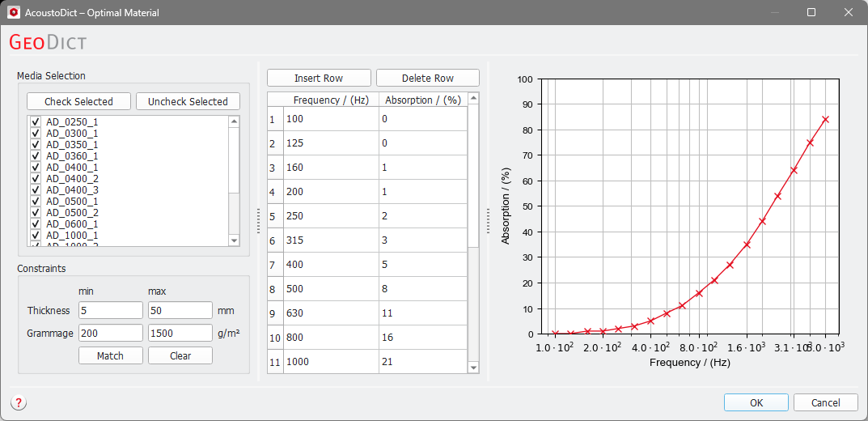
Task: Click the frequency cell with value 125
Action: pos(331,143)
